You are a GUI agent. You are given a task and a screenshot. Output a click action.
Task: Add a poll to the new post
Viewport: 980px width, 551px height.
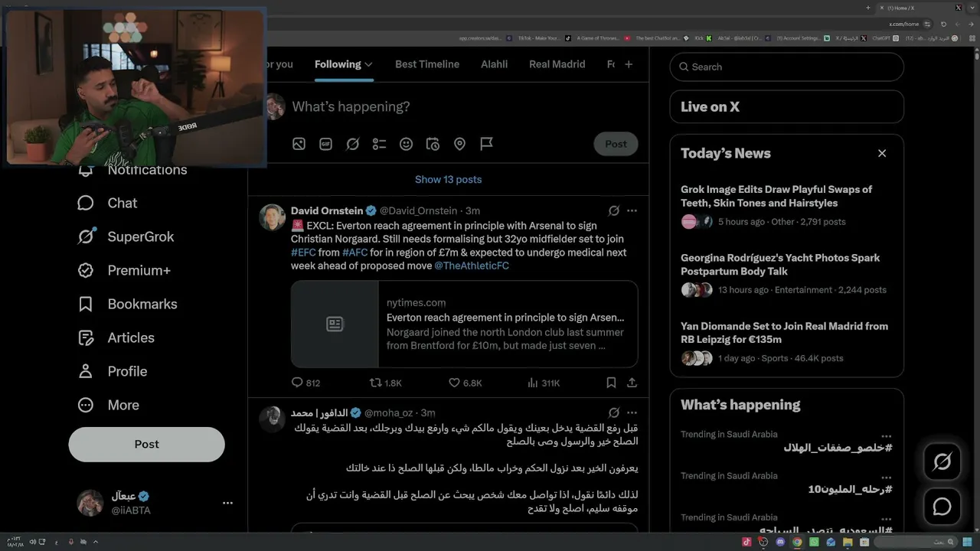coord(379,144)
